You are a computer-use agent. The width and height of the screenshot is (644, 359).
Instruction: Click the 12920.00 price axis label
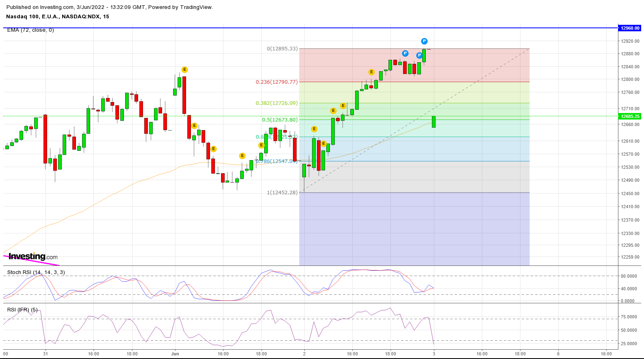click(x=630, y=41)
